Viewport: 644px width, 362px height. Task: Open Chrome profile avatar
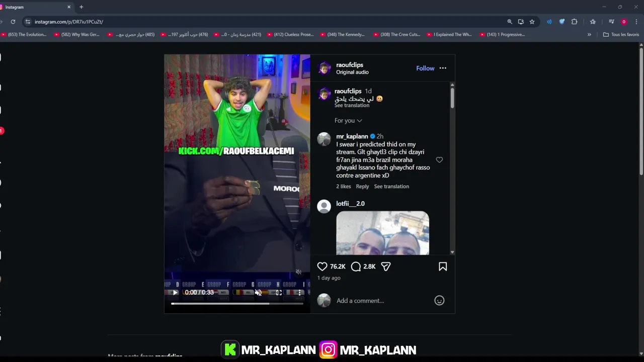(x=624, y=22)
